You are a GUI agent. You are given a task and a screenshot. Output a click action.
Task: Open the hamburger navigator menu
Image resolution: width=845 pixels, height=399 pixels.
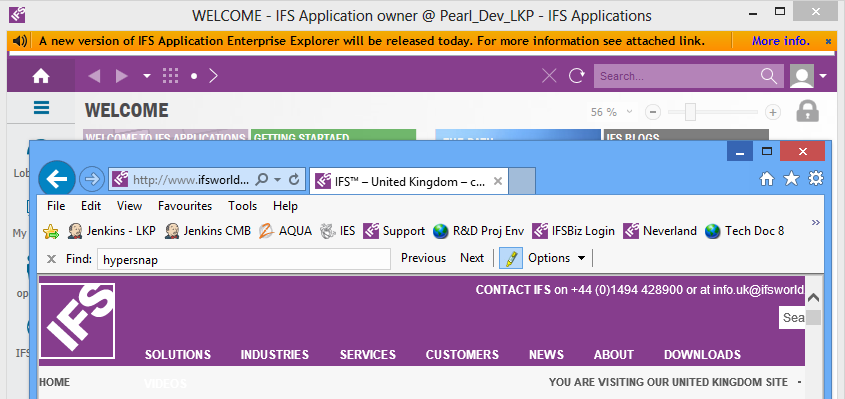pos(41,108)
